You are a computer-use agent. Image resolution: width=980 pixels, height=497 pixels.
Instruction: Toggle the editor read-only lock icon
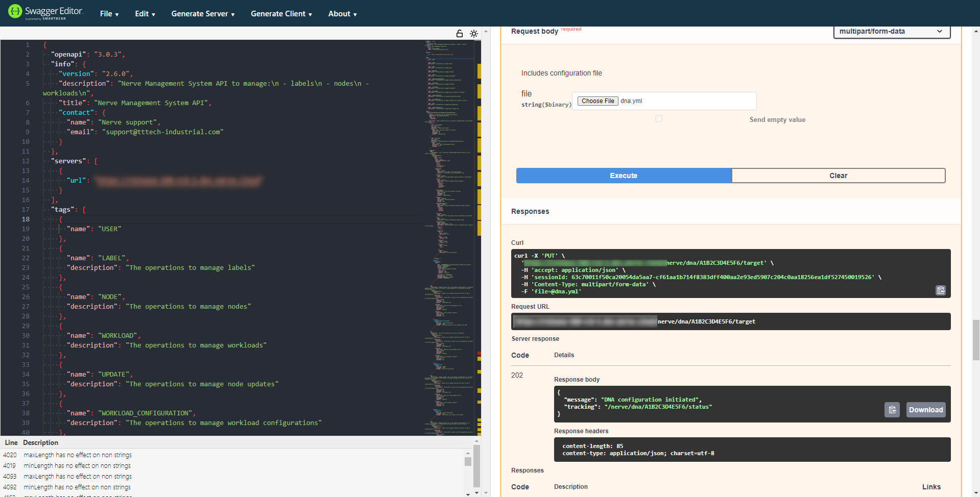(459, 34)
